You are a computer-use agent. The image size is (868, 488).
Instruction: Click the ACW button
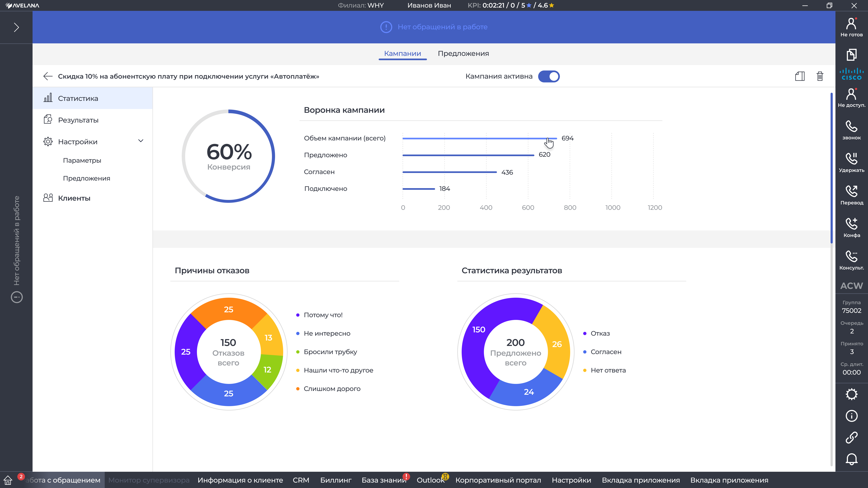point(851,286)
